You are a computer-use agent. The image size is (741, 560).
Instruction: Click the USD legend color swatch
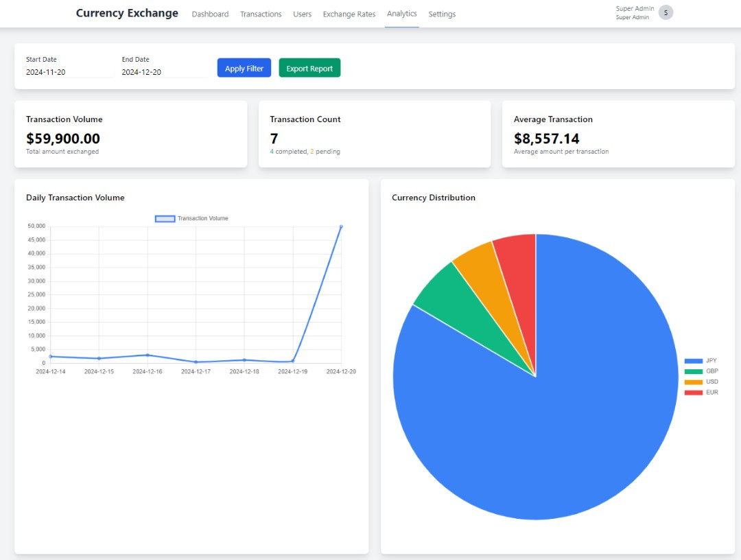pyautogui.click(x=694, y=382)
